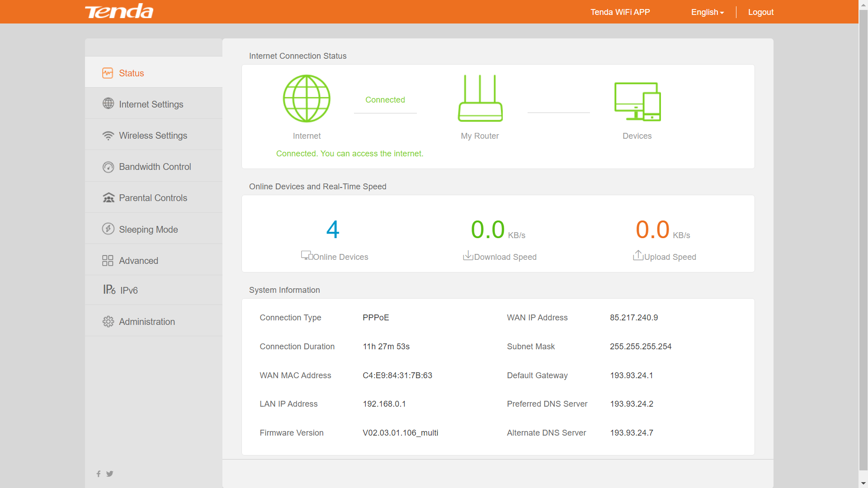Click LAN IP address 192.168.0.1
The image size is (868, 488).
pos(384,404)
